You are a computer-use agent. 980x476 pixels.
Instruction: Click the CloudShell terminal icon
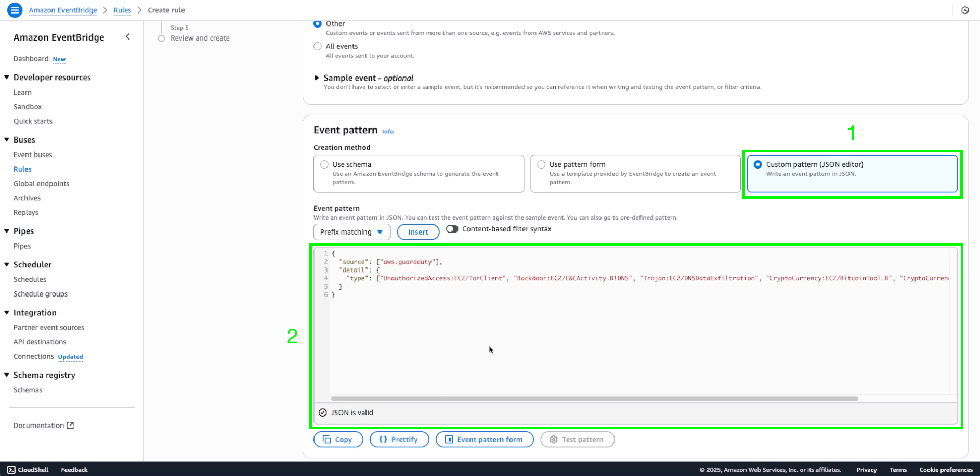point(11,470)
